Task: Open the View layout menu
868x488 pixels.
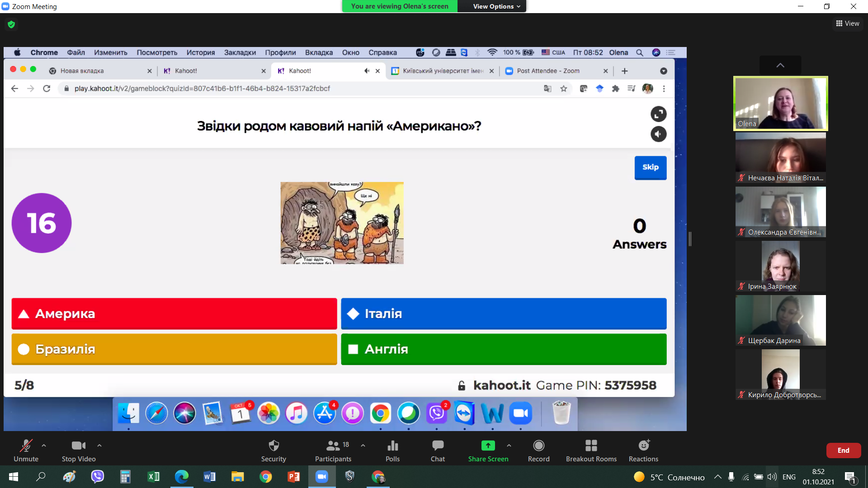Action: (848, 23)
